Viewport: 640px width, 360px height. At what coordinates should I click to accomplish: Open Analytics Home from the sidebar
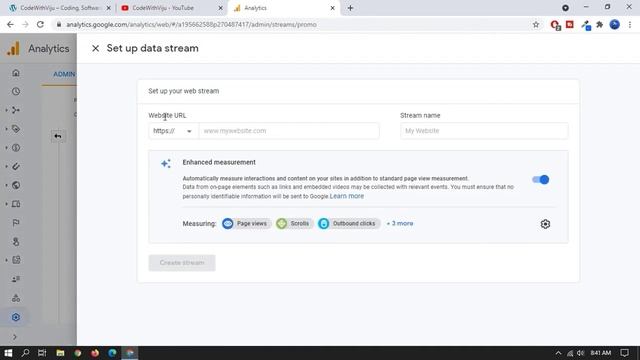(16, 73)
